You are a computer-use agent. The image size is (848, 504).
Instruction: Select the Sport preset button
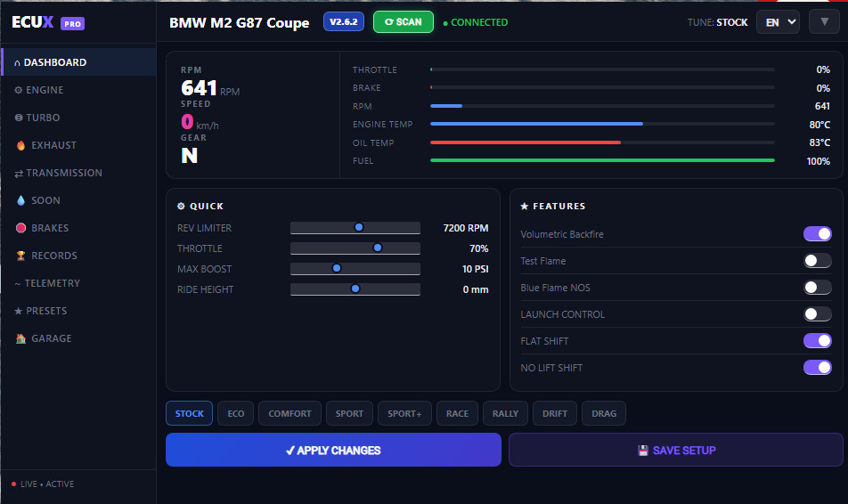[x=349, y=413]
